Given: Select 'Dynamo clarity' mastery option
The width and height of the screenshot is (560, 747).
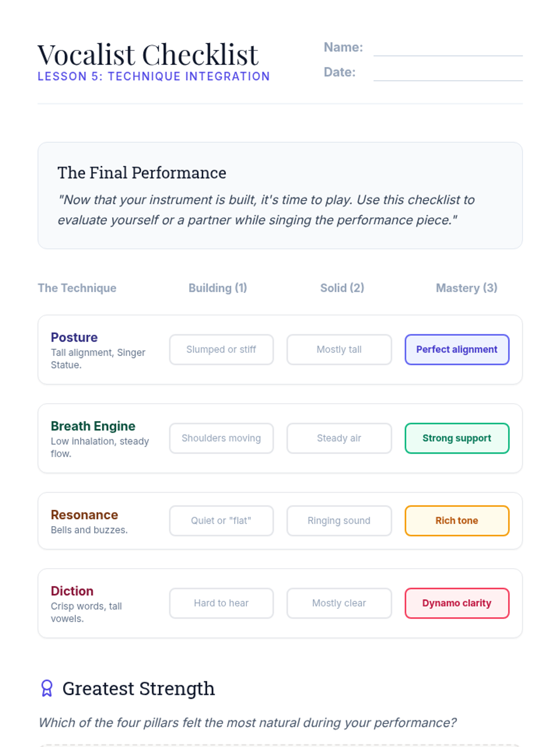Looking at the screenshot, I should coord(456,603).
